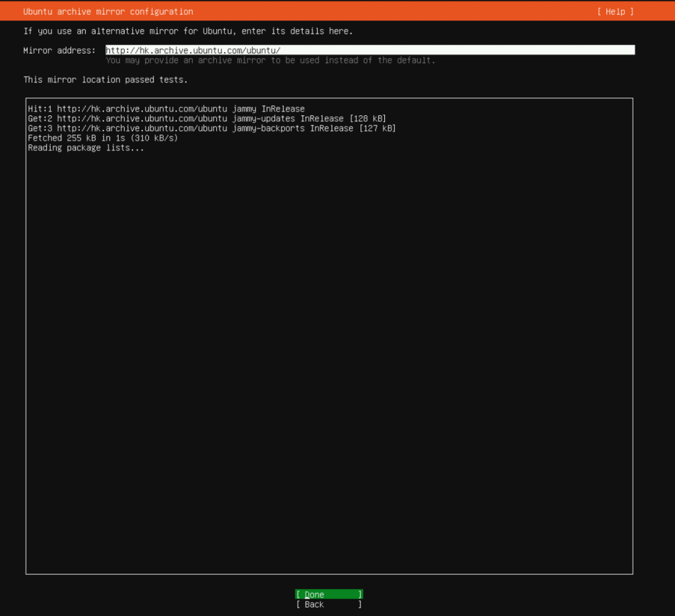Select the 'Hit:1' jammy InRelease log line
Screen dimensions: 675x616
(166, 109)
